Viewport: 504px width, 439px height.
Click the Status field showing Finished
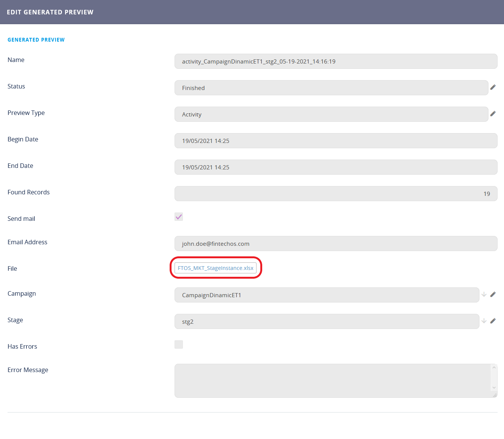331,88
